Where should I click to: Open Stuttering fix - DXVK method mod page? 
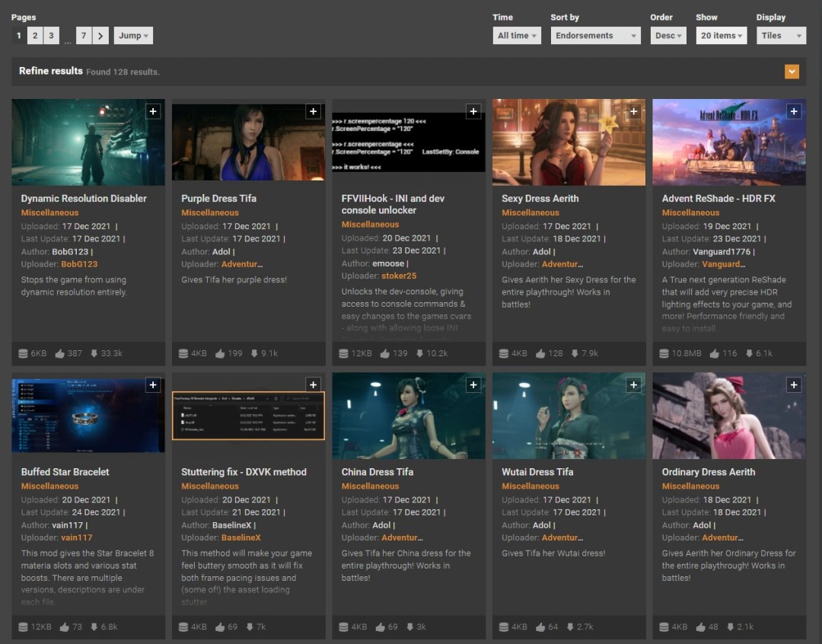[244, 472]
